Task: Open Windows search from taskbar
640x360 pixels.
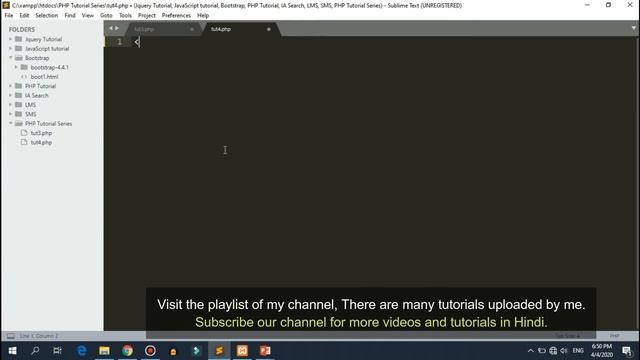Action: [x=35, y=351]
